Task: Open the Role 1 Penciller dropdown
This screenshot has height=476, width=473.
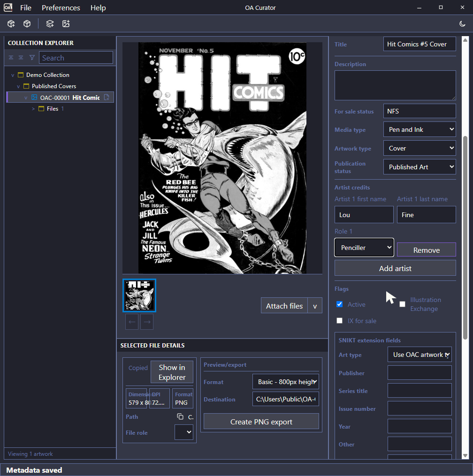Action: (x=364, y=248)
